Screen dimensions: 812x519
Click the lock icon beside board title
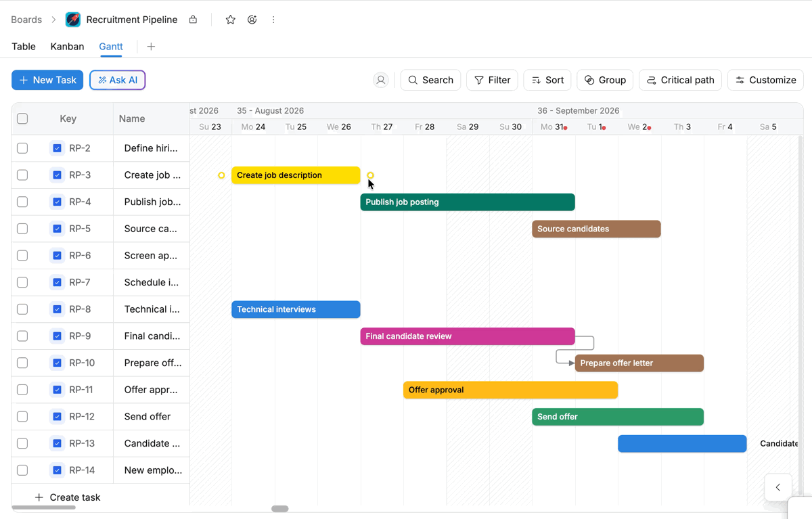[x=193, y=20]
